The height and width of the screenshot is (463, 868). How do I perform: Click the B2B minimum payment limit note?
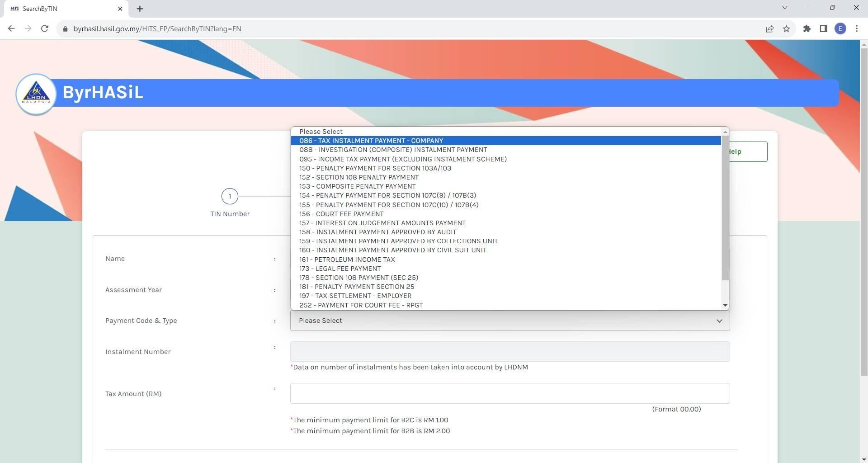click(x=370, y=431)
